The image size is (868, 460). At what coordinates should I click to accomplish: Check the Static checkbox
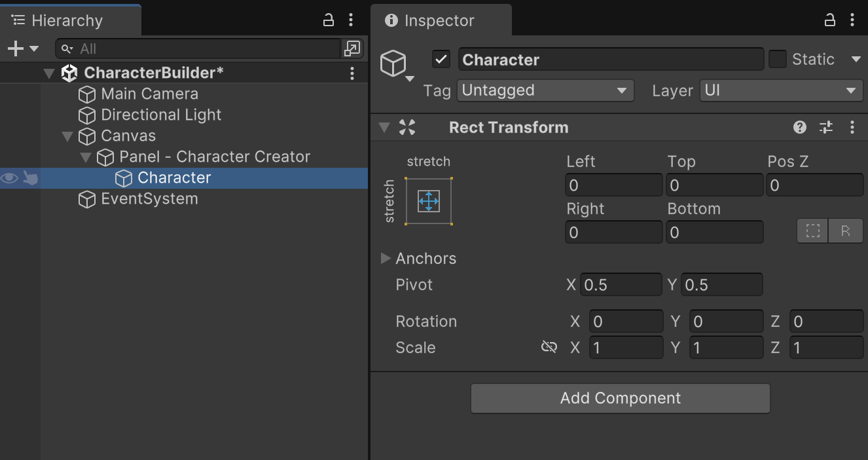click(777, 60)
